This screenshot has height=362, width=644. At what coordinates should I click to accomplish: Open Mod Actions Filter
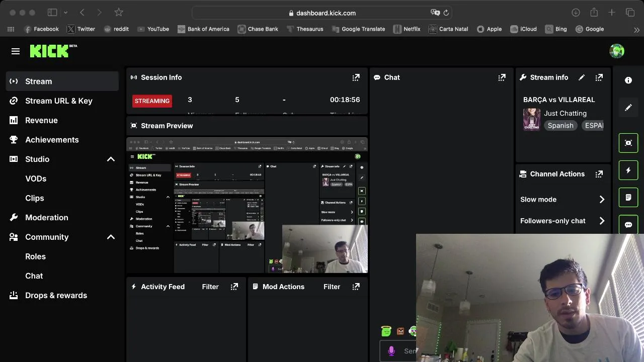coord(332,287)
